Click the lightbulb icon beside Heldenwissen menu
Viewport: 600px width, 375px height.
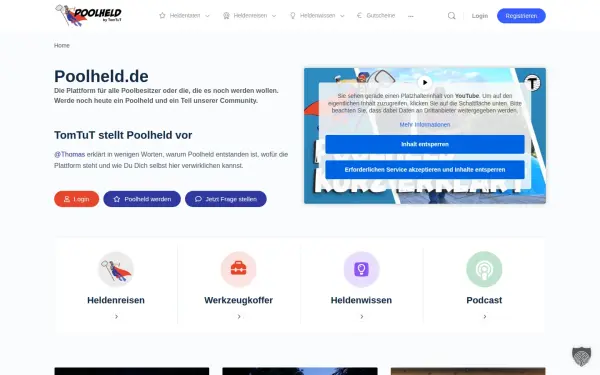[x=293, y=16]
